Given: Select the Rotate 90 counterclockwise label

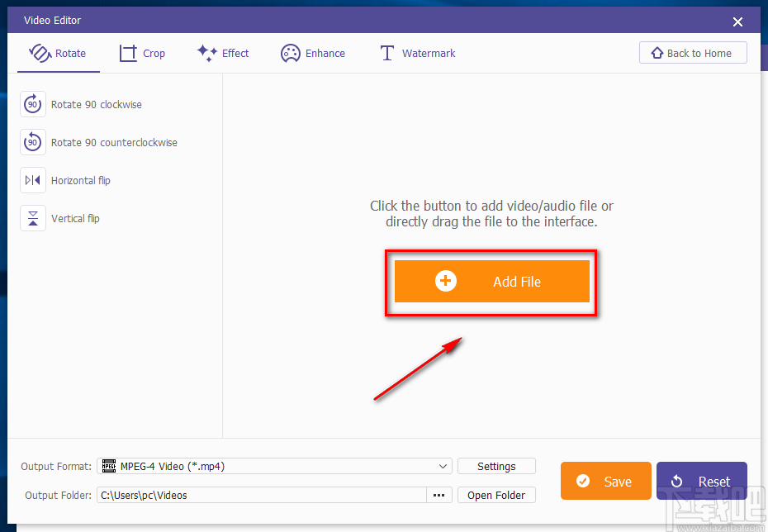Looking at the screenshot, I should point(114,143).
